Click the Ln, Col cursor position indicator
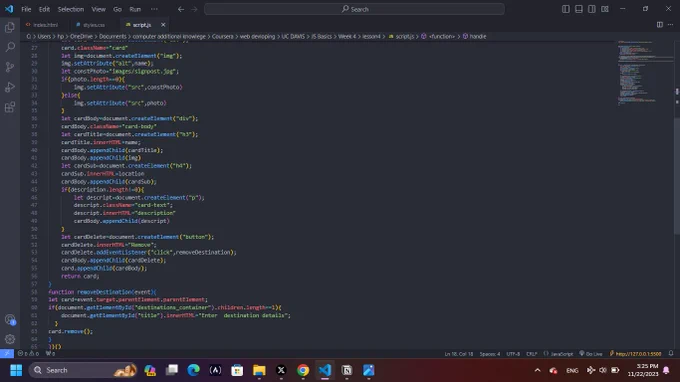The image size is (680, 382). tap(458, 354)
